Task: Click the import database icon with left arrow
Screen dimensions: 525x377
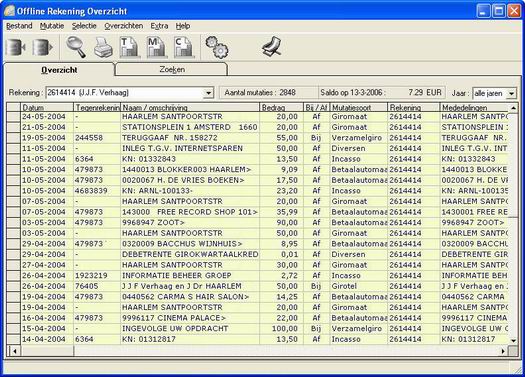Action: coord(16,47)
